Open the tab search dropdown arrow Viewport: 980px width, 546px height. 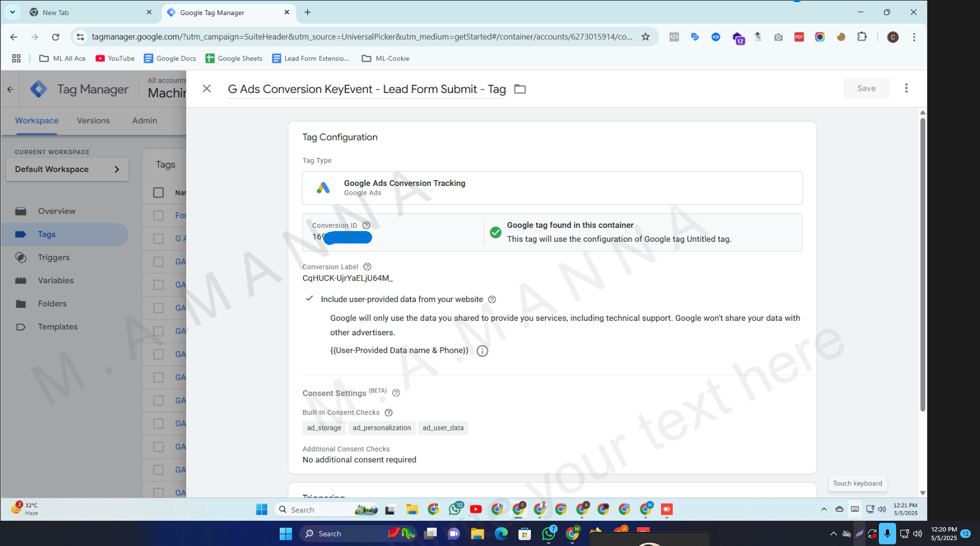tap(12, 12)
